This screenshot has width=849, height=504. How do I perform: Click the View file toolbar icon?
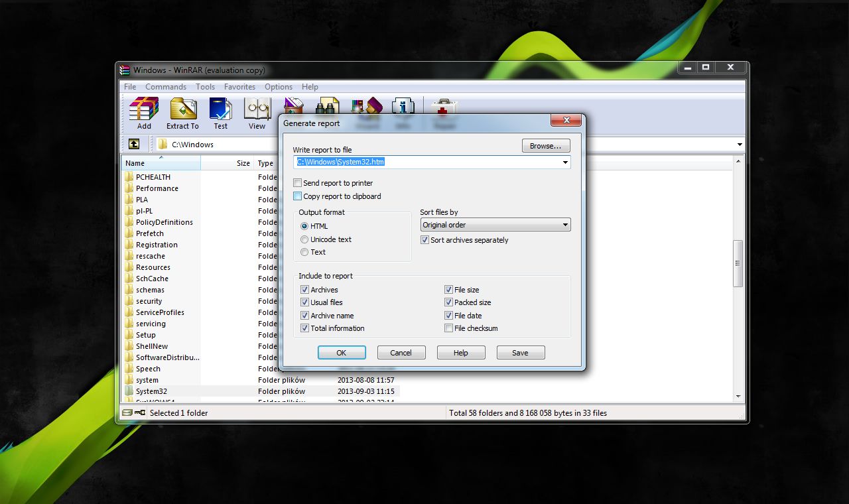(257, 109)
